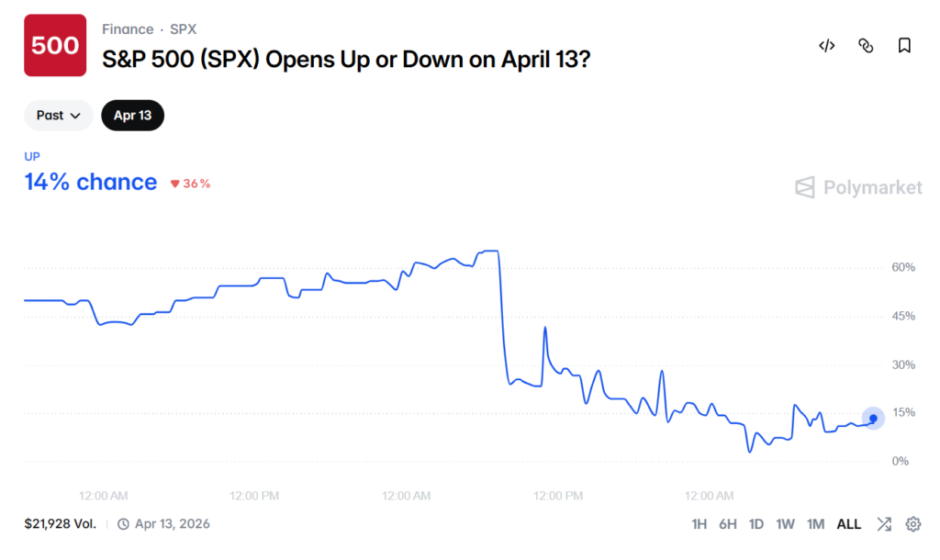Open the Past dropdown
The width and height of the screenshot is (940, 560).
point(57,115)
